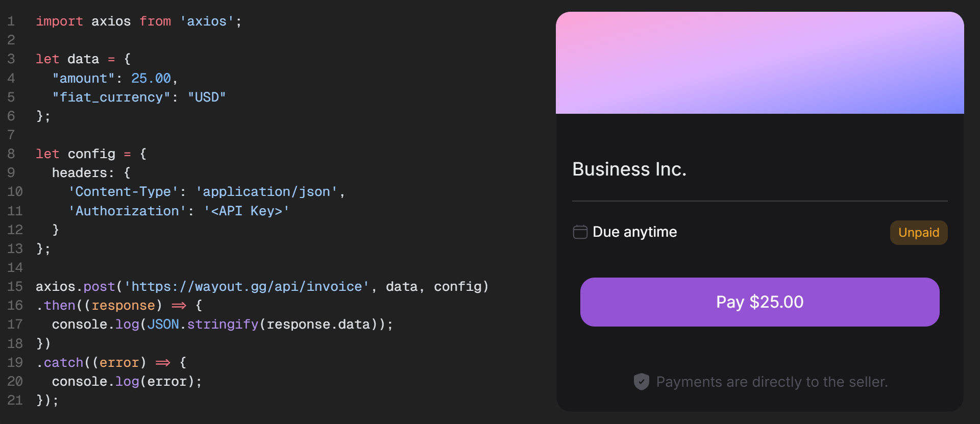Click the Pay $25.00 button
This screenshot has width=980, height=424.
(759, 302)
